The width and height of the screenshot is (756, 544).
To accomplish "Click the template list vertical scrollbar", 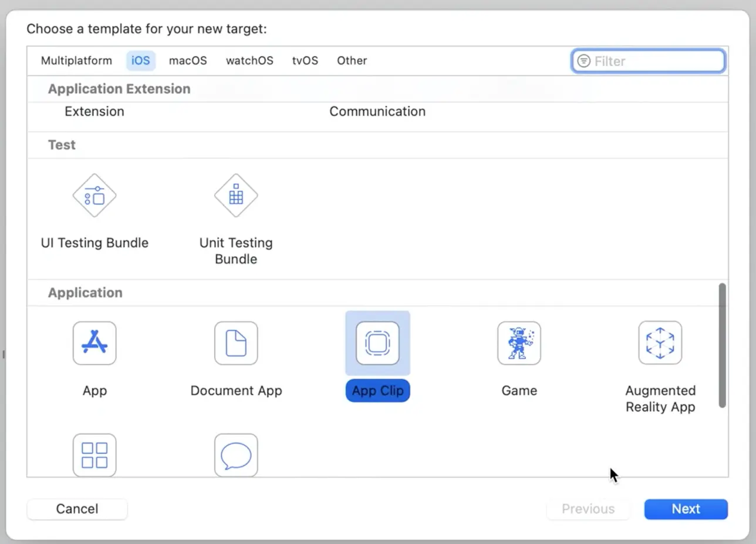I will pos(723,345).
